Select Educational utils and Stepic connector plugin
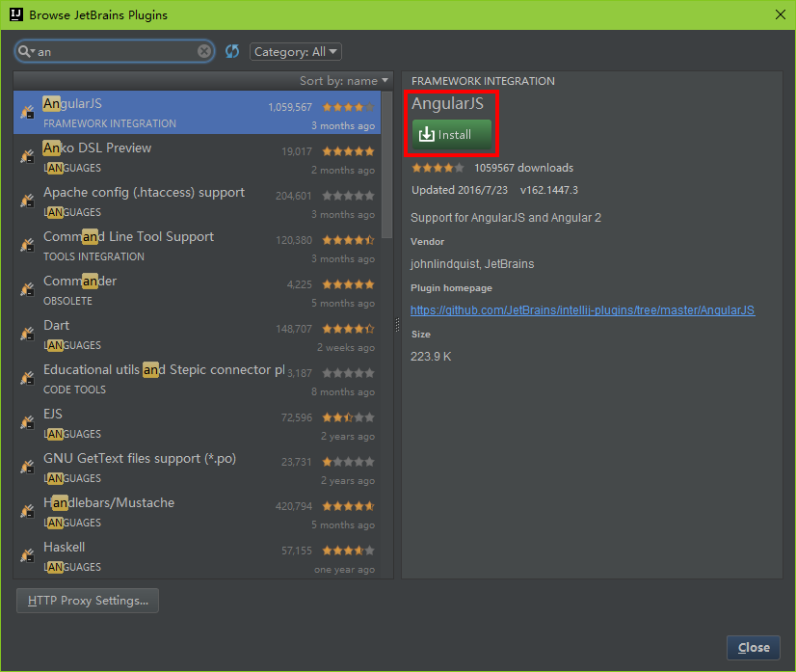Image resolution: width=796 pixels, height=672 pixels. coord(197,378)
